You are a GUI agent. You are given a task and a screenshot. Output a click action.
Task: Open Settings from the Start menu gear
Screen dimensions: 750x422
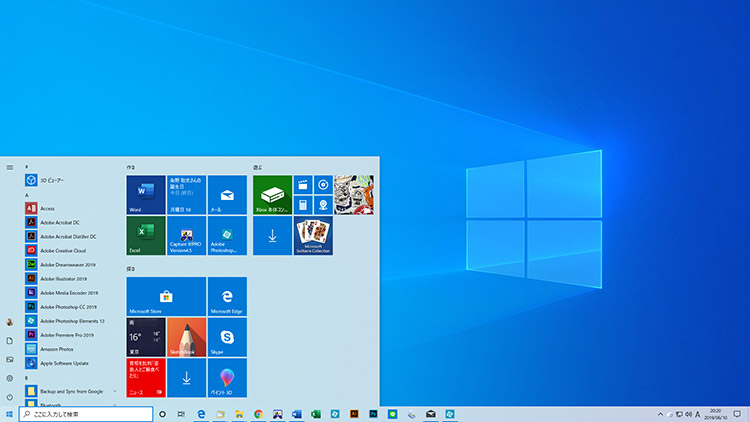9,378
